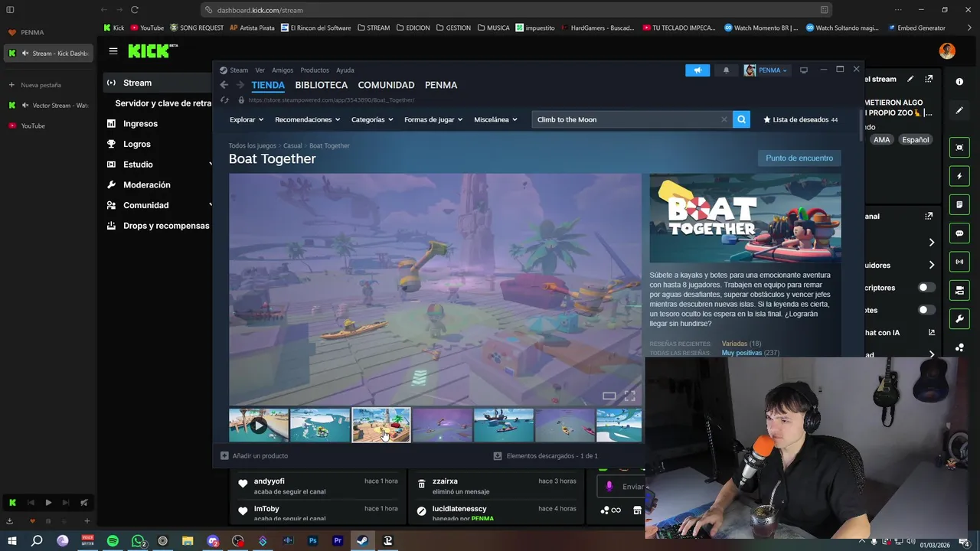Click the info icon in Kick right sidebar

coord(959,82)
